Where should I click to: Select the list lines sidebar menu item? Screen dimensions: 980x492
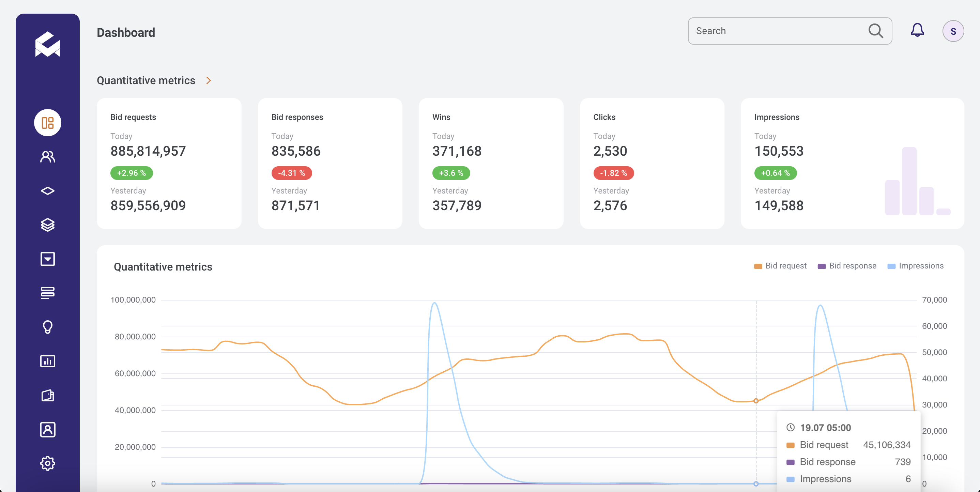click(x=48, y=293)
